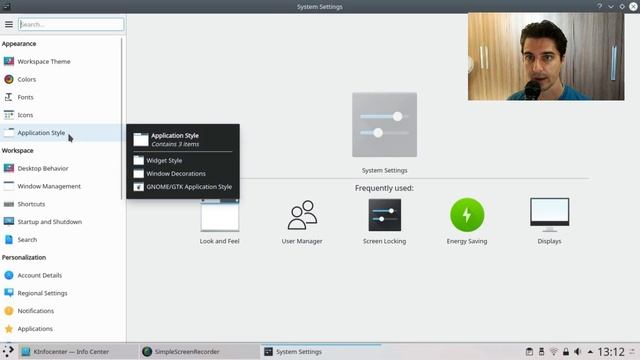The height and width of the screenshot is (360, 640).
Task: Click the Colors icon in sidebar
Action: click(9, 79)
